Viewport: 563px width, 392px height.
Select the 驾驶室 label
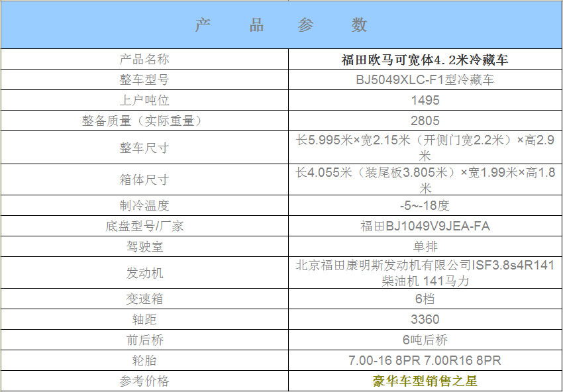[x=144, y=246]
